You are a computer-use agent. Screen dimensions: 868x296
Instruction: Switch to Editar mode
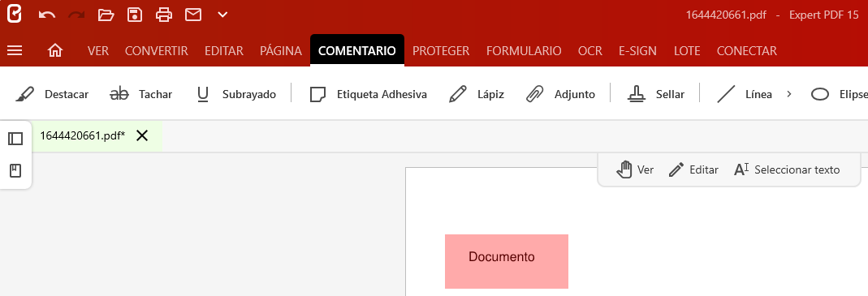point(693,169)
